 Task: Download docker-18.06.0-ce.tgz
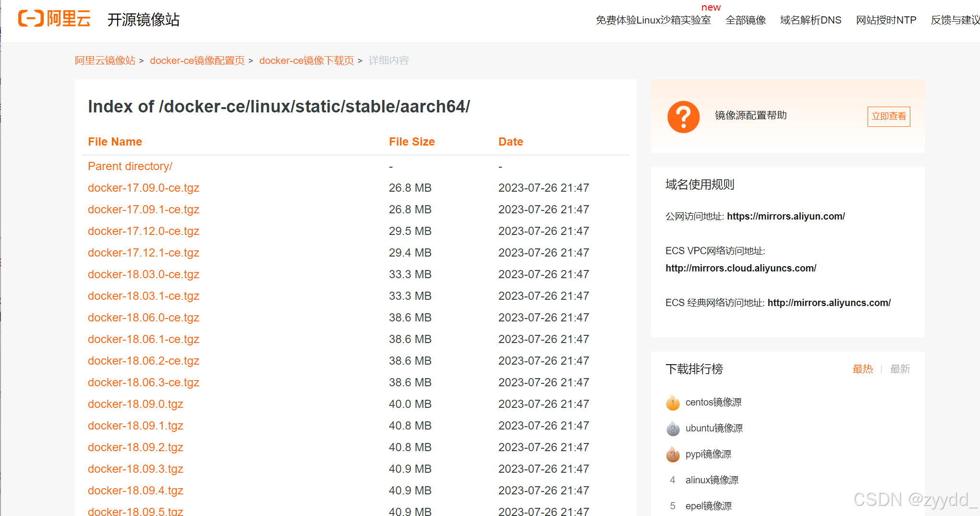(x=143, y=318)
